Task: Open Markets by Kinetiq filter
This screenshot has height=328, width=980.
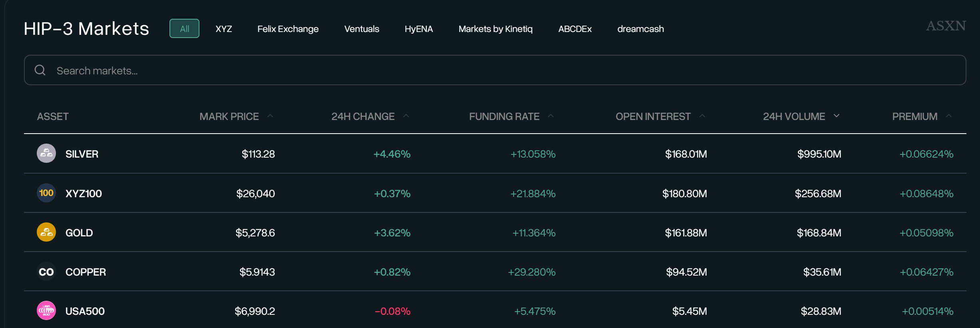Action: pyautogui.click(x=495, y=29)
